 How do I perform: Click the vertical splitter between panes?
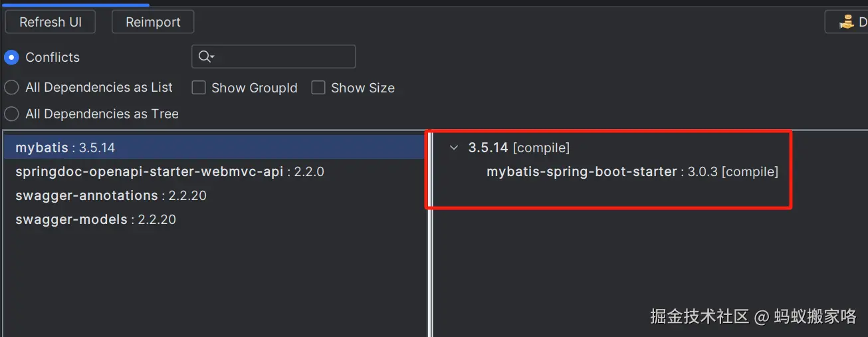click(x=429, y=233)
